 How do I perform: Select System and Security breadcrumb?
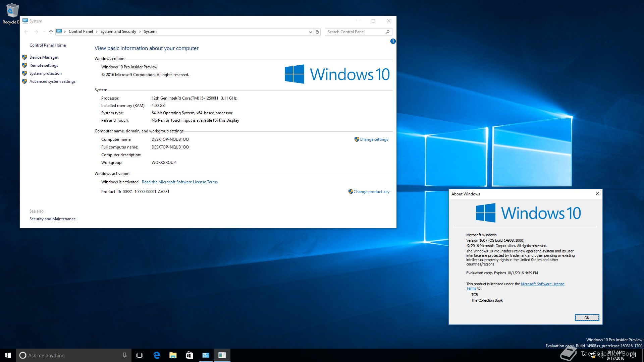tap(118, 32)
